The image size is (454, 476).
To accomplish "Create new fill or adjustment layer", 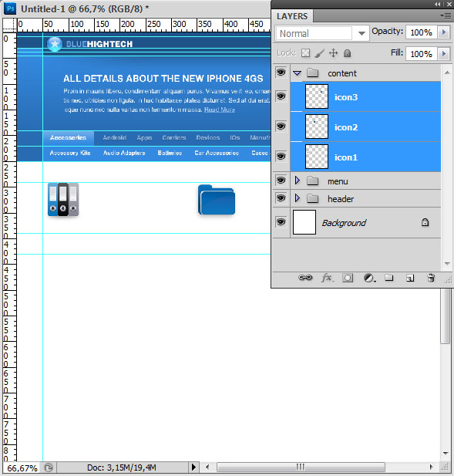I will point(369,278).
